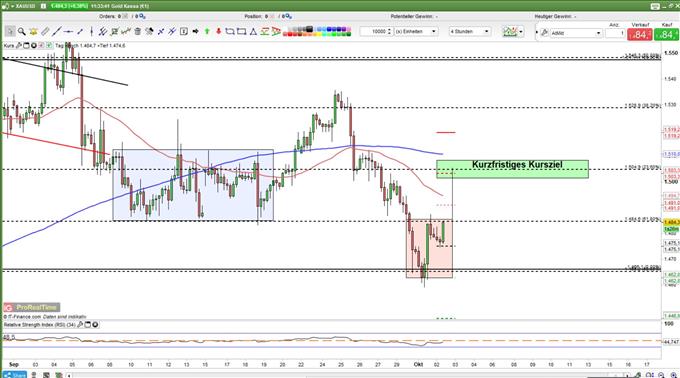Select the Fibonacci retracement tool
Screen dimensions: 680x378
[x=114, y=31]
